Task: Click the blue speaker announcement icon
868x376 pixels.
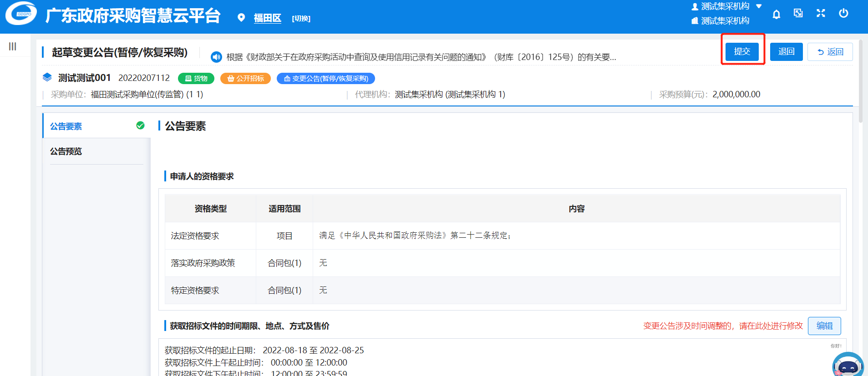Action: click(216, 57)
